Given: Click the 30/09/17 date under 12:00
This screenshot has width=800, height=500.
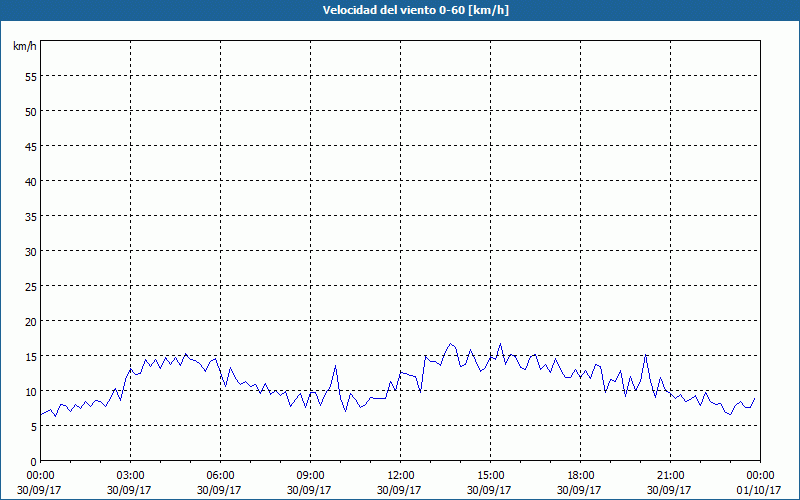Looking at the screenshot, I should tap(399, 490).
